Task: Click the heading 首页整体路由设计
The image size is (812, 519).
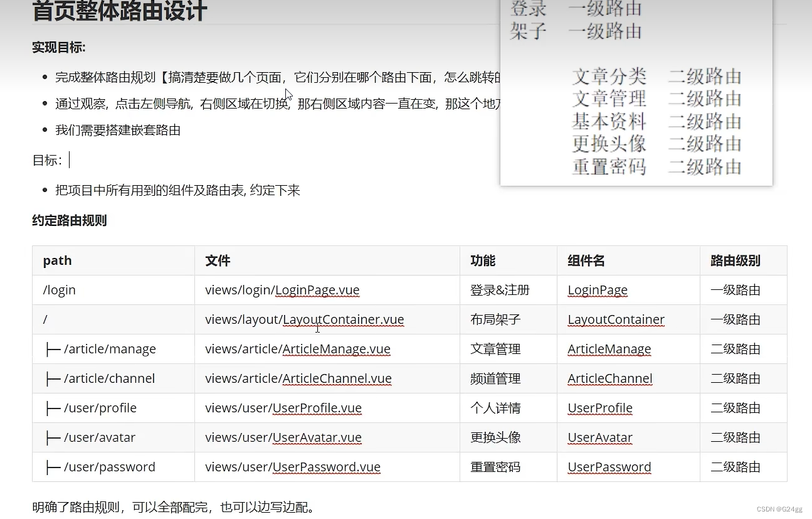Action: pos(119,10)
